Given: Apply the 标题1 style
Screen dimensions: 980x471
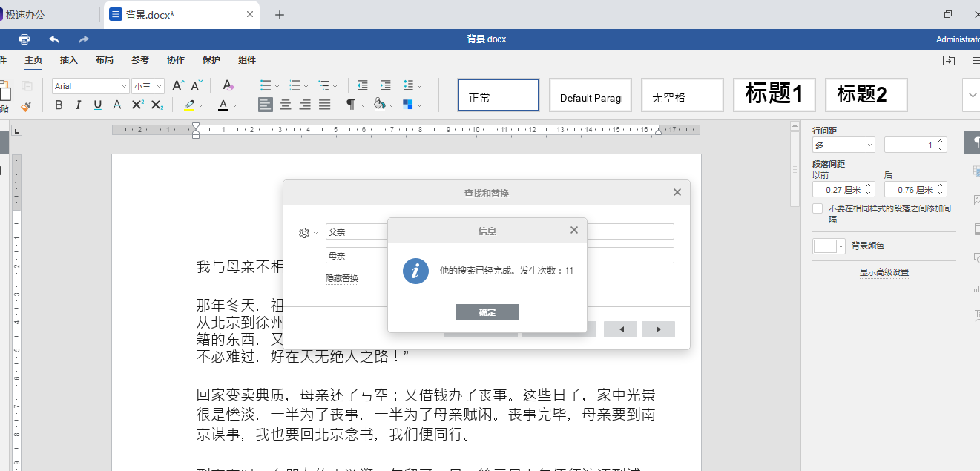Looking at the screenshot, I should tap(775, 94).
